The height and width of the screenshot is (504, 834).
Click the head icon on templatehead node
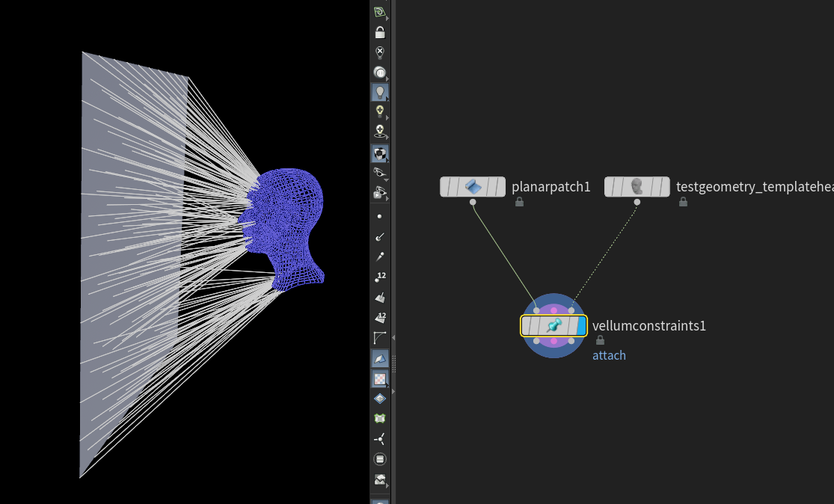[637, 187]
